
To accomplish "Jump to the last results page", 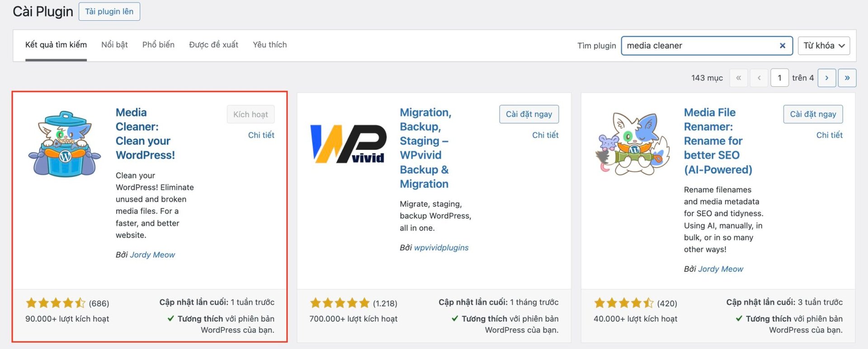I will point(847,78).
